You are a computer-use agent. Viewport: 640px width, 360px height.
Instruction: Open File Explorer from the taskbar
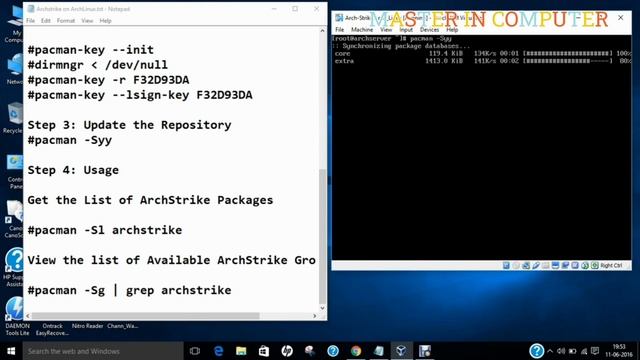[241, 351]
